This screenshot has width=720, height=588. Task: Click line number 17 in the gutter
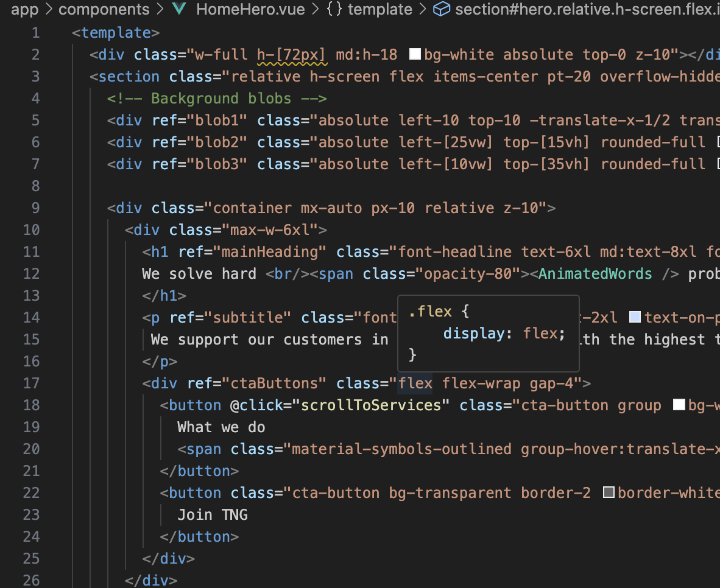tap(32, 383)
